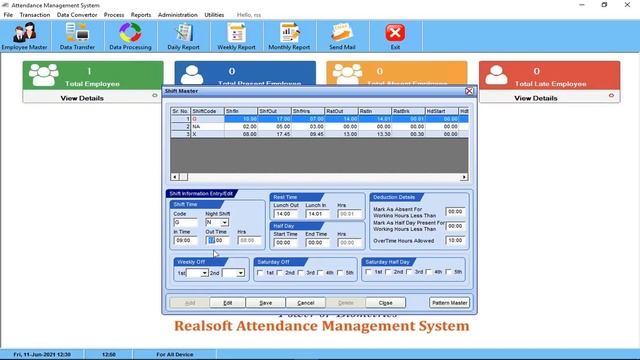
Task: Enable Saturday Half Day 2nd checkbox
Action: [x=388, y=272]
